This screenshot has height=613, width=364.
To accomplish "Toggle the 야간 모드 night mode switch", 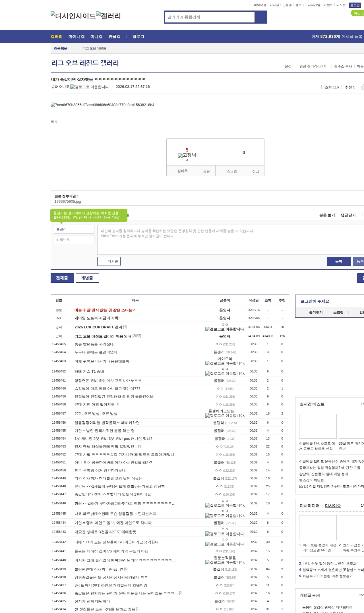I will (357, 13).
